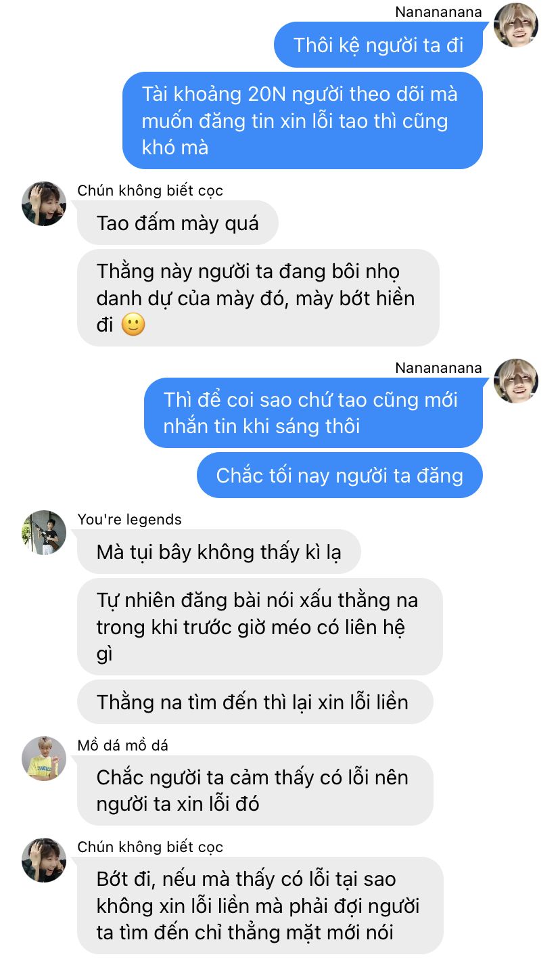Click the 'Mà tụi bây không thấy kì lạ' bubble
The width and height of the screenshot is (560, 961).
pyautogui.click(x=219, y=552)
